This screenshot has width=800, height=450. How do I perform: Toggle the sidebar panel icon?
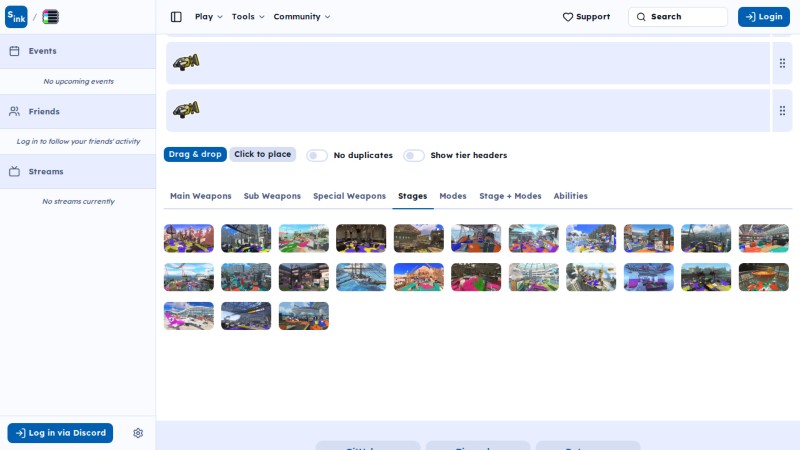176,17
